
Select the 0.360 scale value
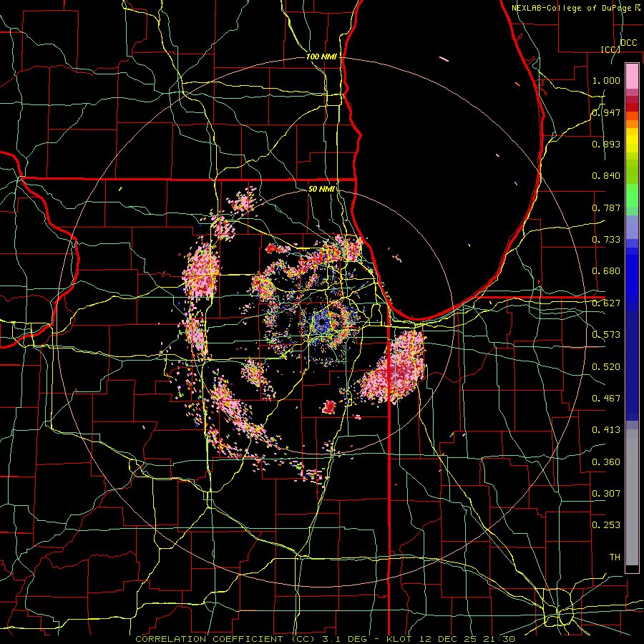coord(606,462)
